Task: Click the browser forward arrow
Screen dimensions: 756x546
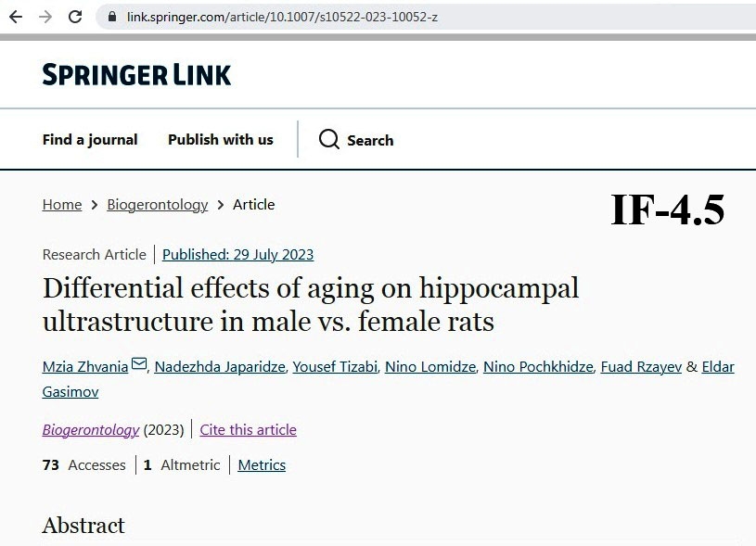Action: pos(45,17)
